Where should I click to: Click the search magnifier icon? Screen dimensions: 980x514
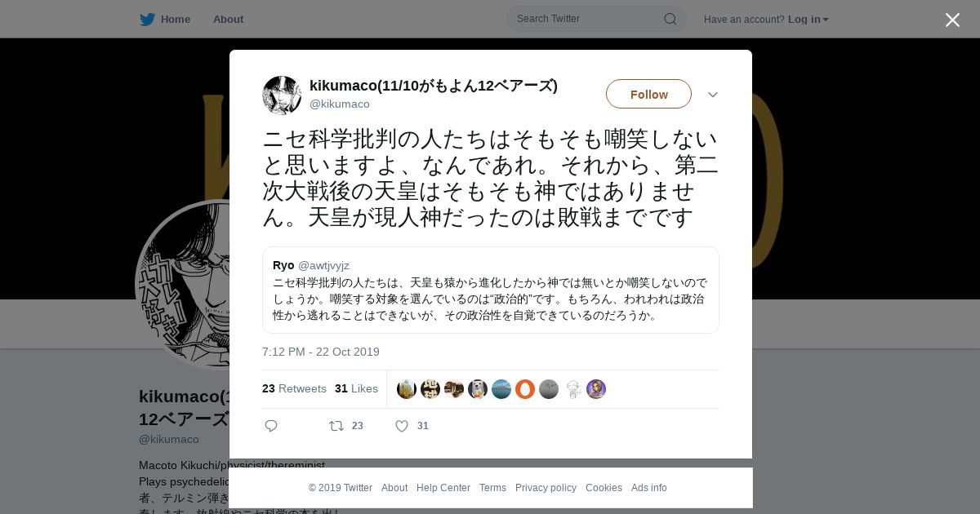[x=670, y=19]
